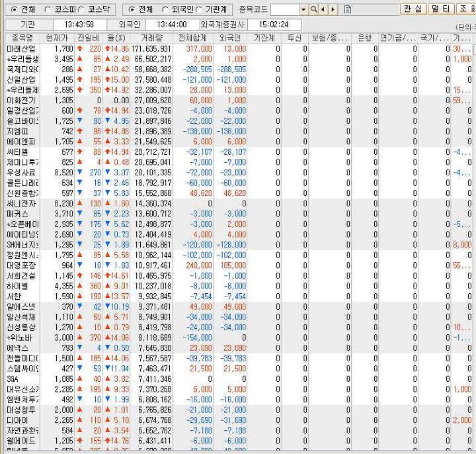Select the 외국인 radio button

(165, 10)
